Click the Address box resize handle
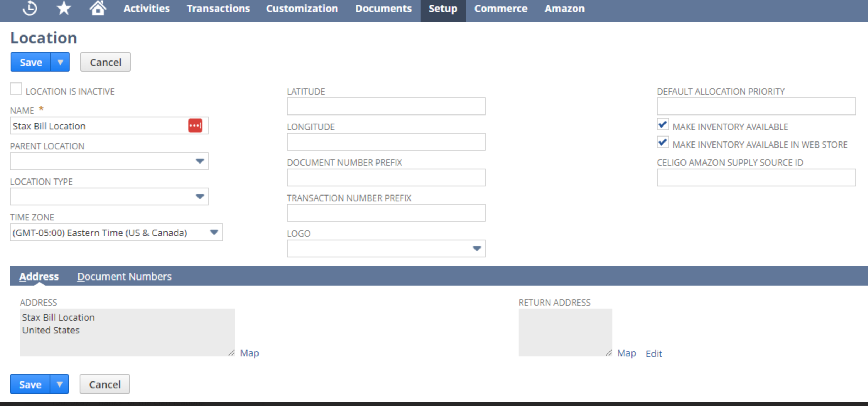The height and width of the screenshot is (406, 868). pos(232,353)
